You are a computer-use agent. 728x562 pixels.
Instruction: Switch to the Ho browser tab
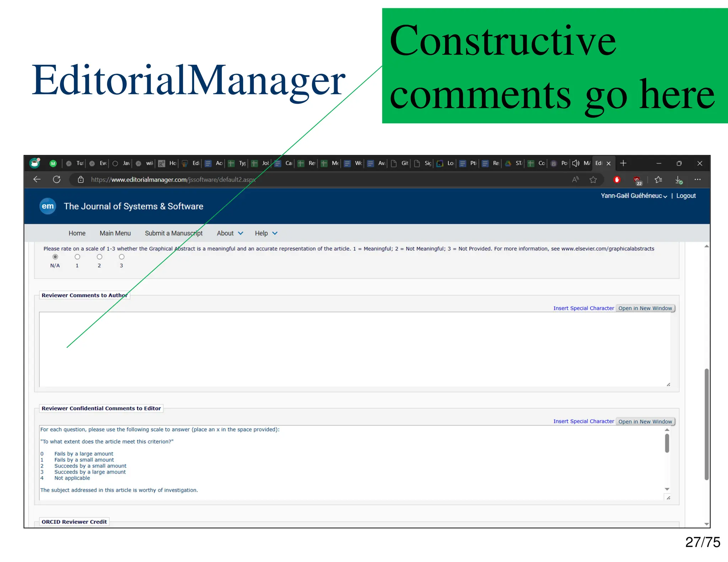point(167,163)
